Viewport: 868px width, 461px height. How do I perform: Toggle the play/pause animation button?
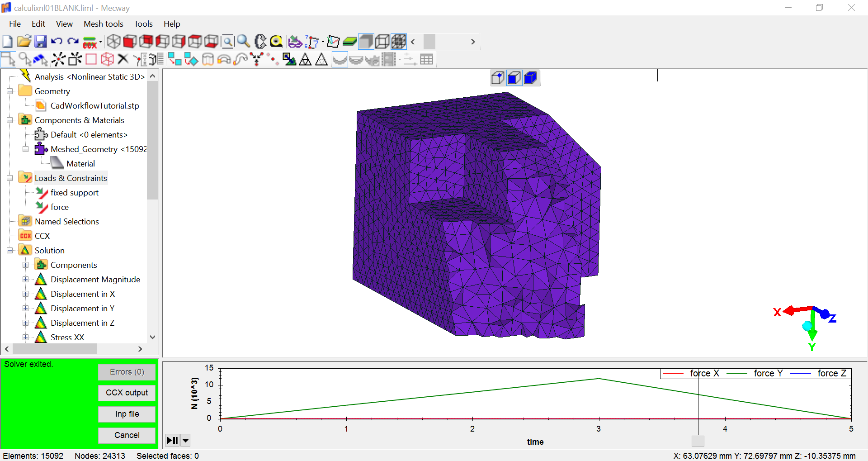(173, 440)
